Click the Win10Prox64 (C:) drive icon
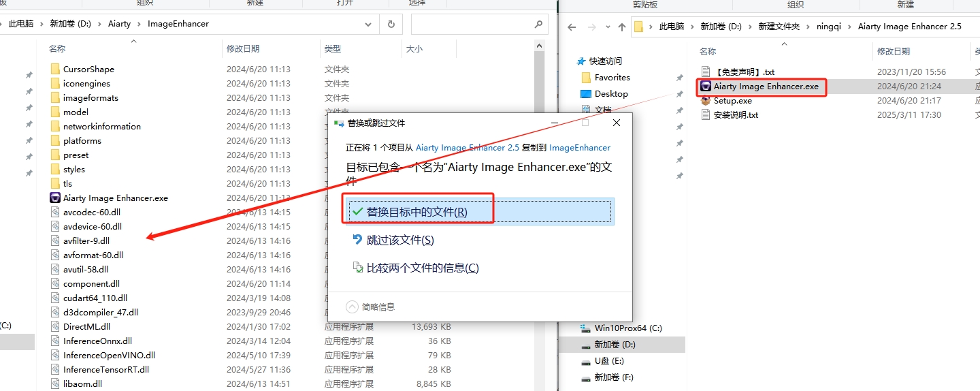 point(585,328)
